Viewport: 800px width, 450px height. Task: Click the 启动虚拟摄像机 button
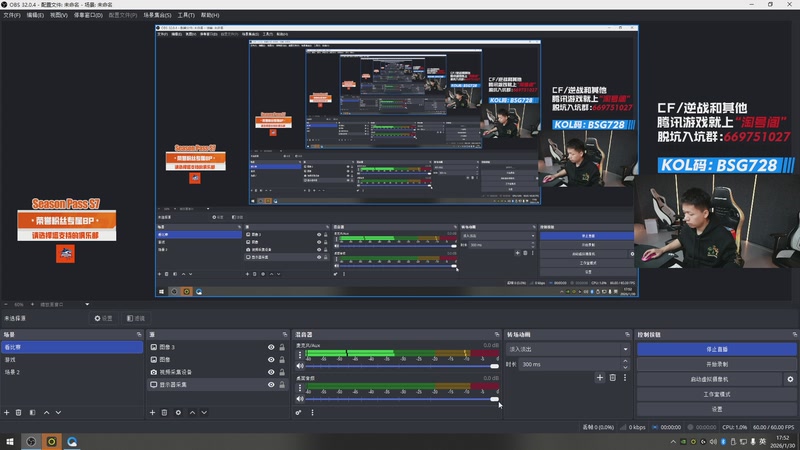pos(709,379)
